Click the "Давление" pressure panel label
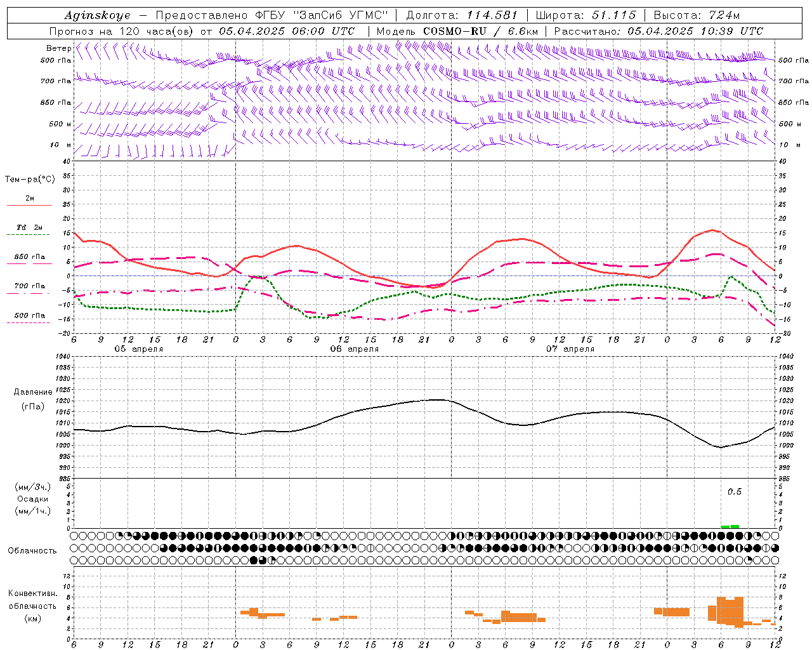Viewport: 812px width, 650px height. coord(33,392)
